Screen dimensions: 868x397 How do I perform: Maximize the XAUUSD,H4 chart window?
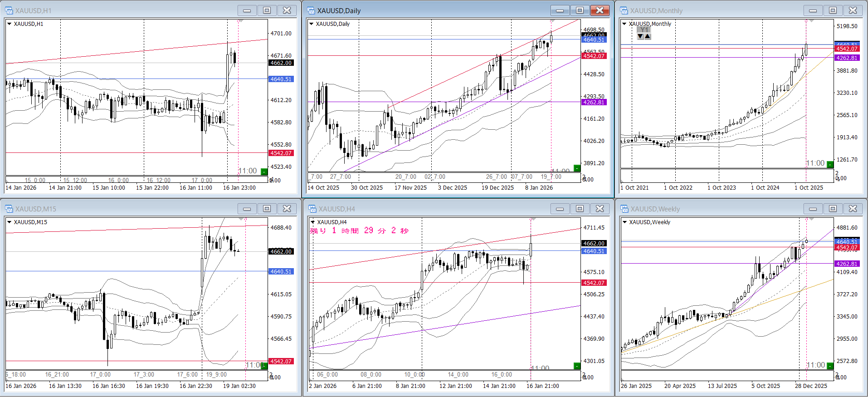click(x=580, y=209)
